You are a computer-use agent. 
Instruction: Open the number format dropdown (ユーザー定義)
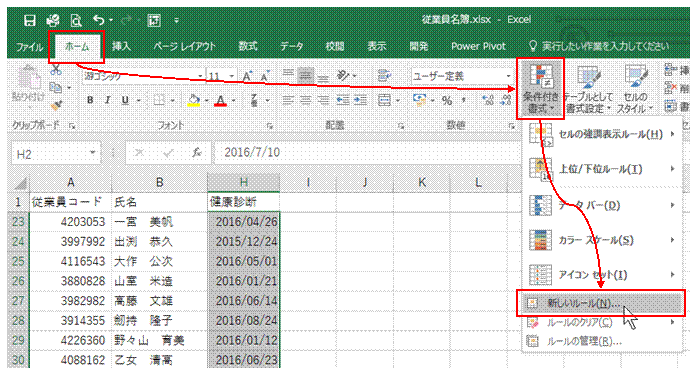508,77
